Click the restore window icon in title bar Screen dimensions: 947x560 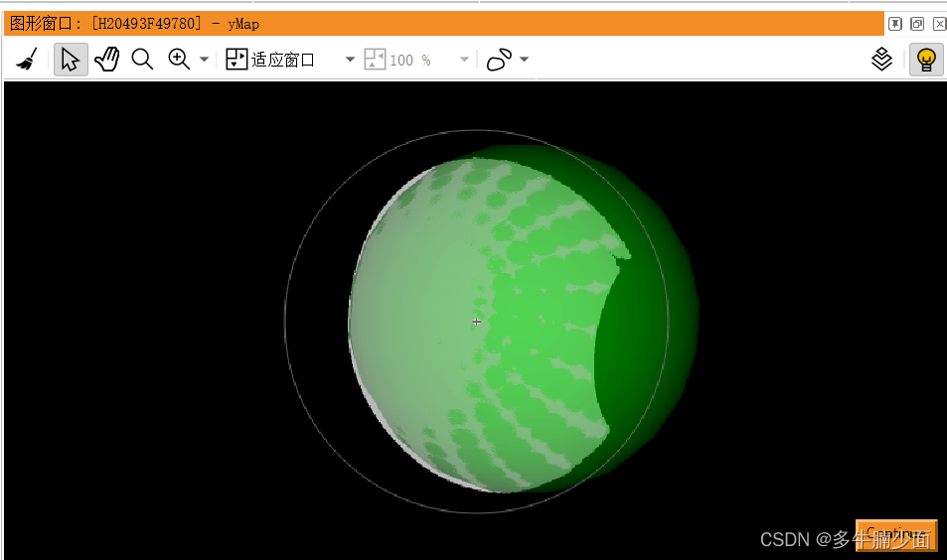click(x=917, y=24)
